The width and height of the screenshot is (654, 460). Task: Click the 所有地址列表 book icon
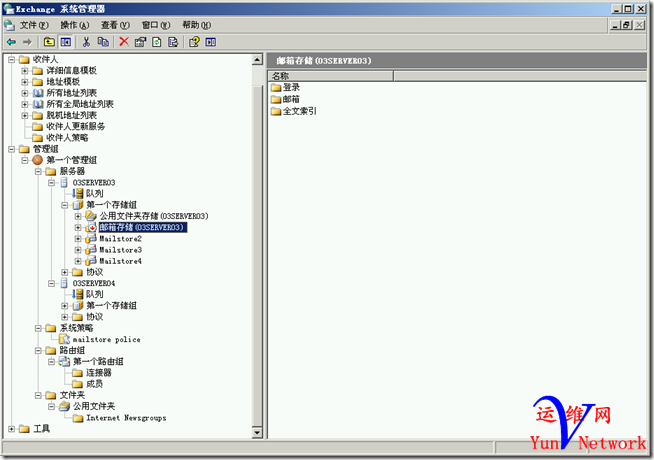pyautogui.click(x=38, y=93)
